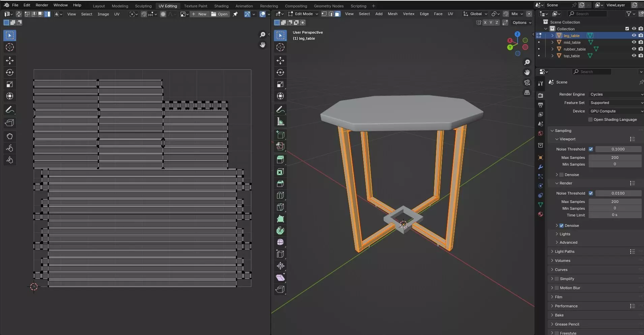Enable Viewport Denoise checkbox
The height and width of the screenshot is (335, 644).
coord(561,175)
